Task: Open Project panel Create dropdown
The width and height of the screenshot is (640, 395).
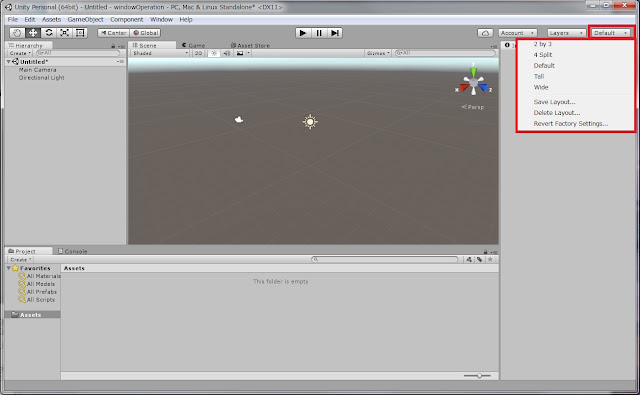Action: [20, 260]
